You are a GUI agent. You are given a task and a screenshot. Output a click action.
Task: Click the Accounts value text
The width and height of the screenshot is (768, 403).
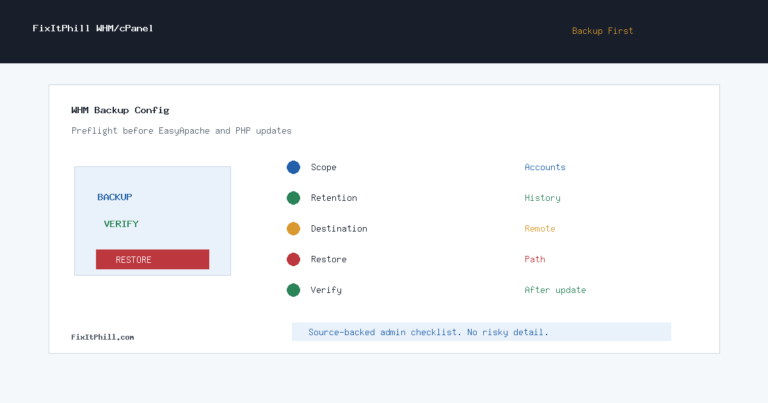545,167
